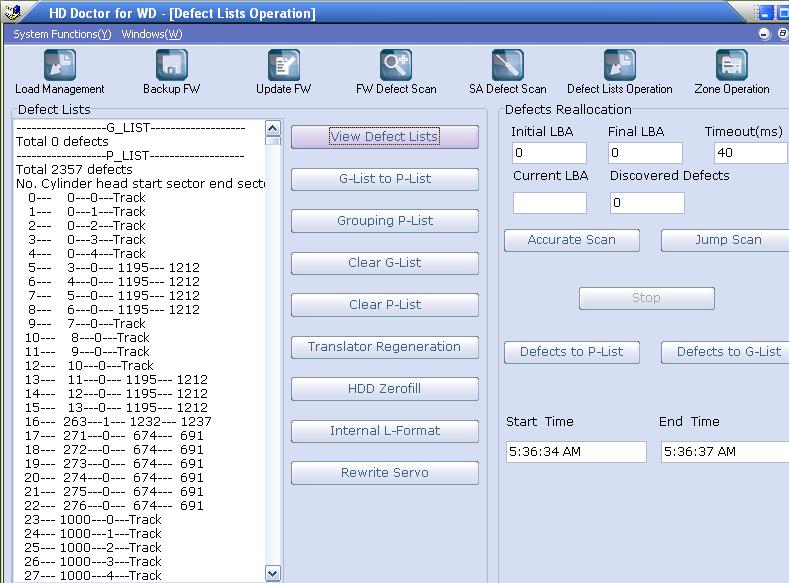Viewport: 789px width, 583px height.
Task: Select the G_LIST header line
Action: pyautogui.click(x=131, y=128)
